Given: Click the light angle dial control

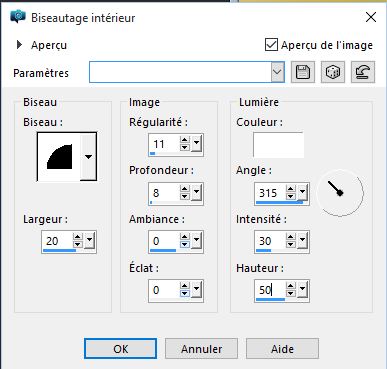Looking at the screenshot, I should (x=340, y=193).
